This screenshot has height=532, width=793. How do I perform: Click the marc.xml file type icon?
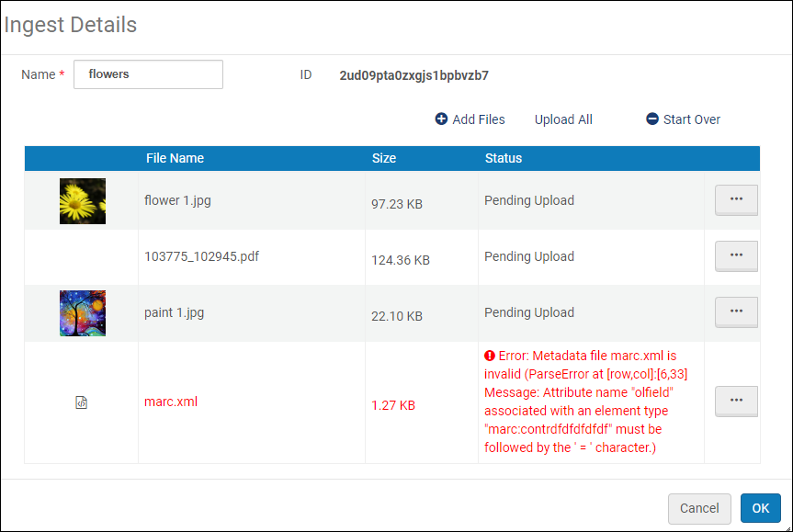click(81, 402)
